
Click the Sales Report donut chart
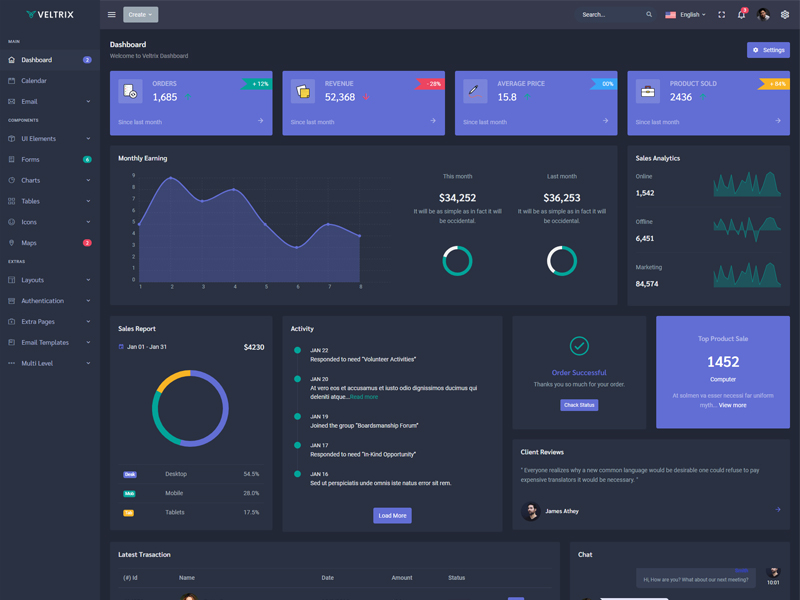(x=192, y=408)
